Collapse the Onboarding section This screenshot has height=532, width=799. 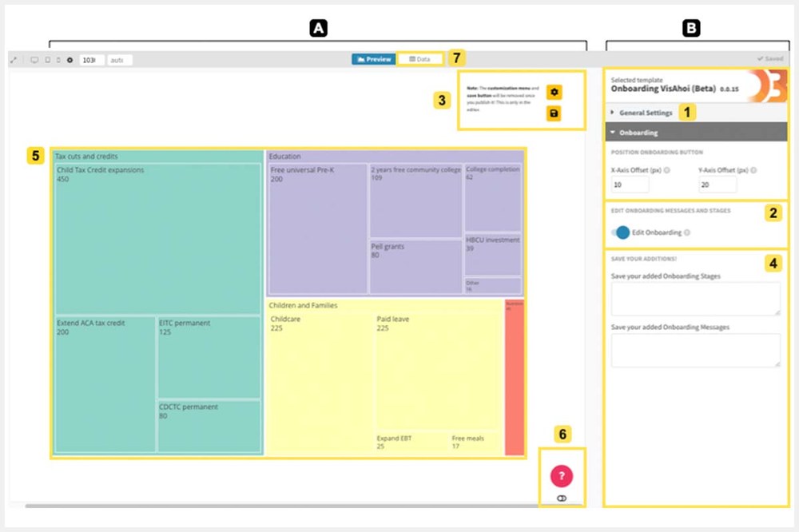(638, 133)
